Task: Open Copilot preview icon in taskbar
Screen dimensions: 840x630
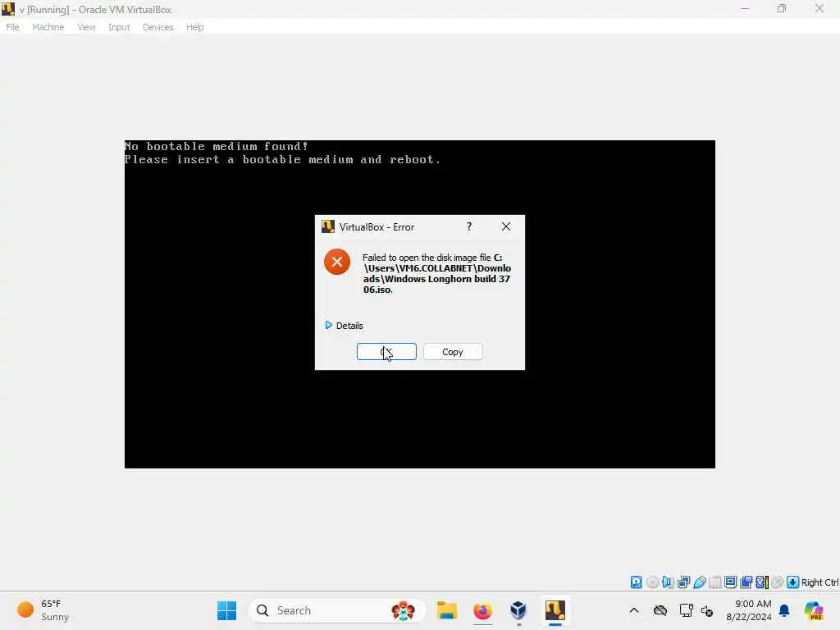Action: tap(815, 610)
